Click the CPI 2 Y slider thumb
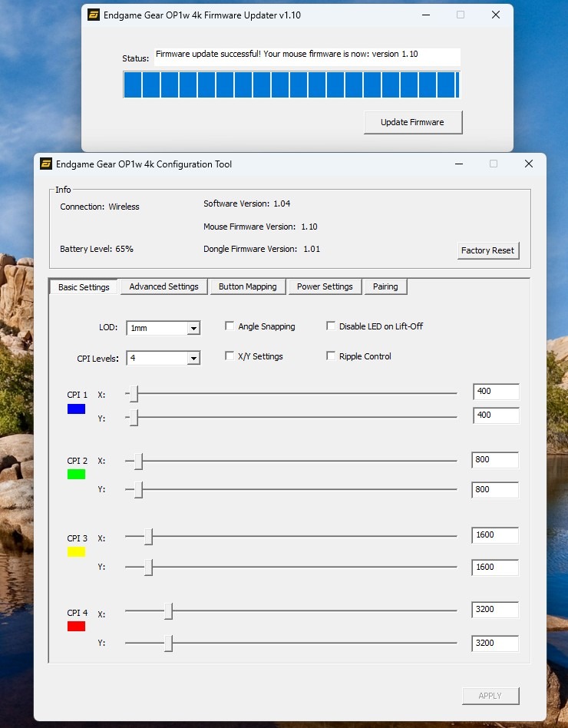Viewport: 568px width, 728px height. point(138,489)
